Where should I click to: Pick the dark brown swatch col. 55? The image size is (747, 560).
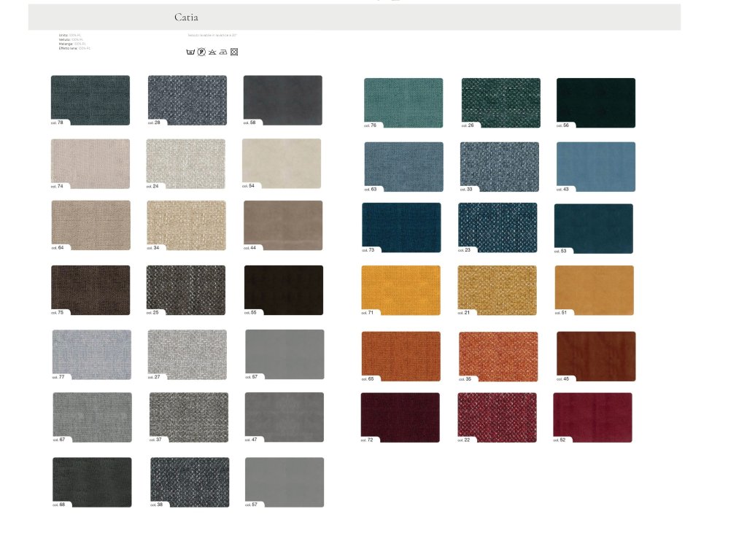[284, 289]
